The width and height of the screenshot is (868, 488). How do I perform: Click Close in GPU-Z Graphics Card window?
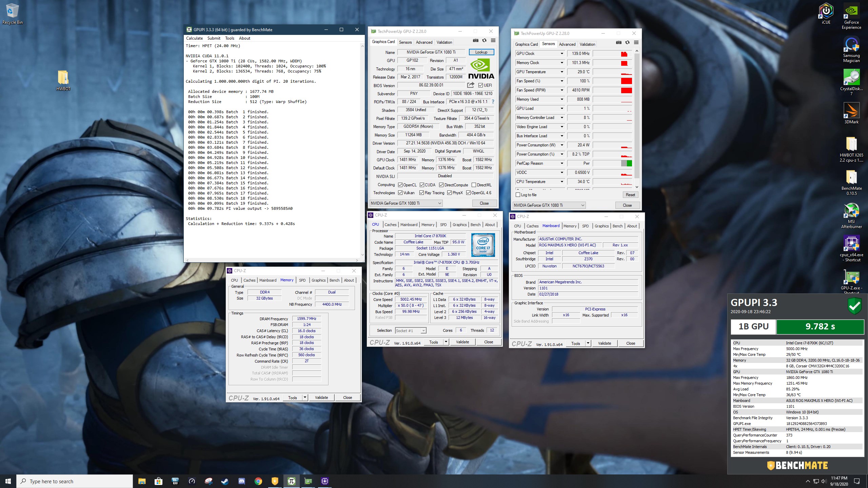(x=484, y=203)
